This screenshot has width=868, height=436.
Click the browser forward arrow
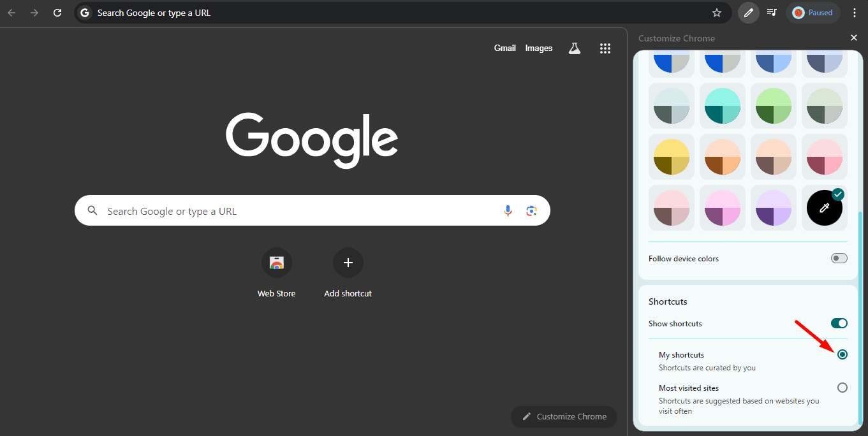(34, 13)
